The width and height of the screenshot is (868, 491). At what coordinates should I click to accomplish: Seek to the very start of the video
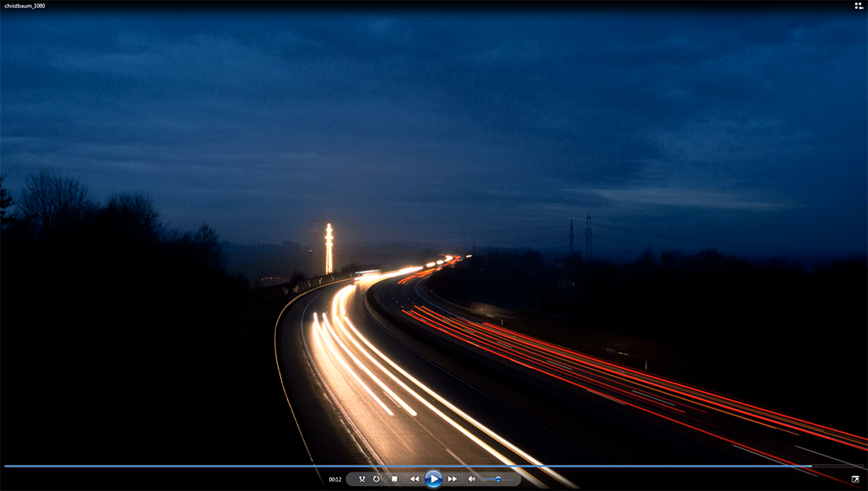[5, 466]
